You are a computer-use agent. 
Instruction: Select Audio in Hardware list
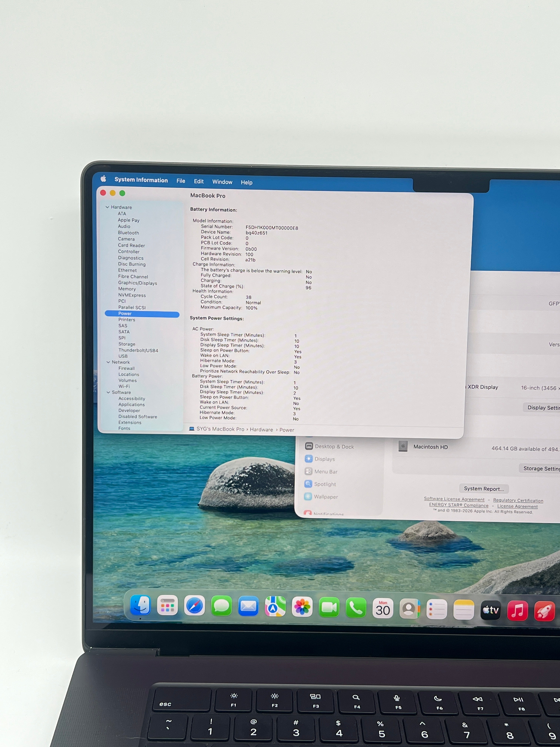pyautogui.click(x=124, y=226)
